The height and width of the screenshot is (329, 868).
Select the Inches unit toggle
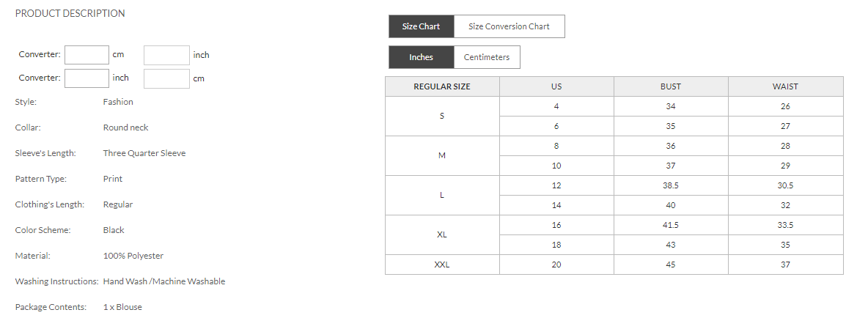tap(421, 57)
